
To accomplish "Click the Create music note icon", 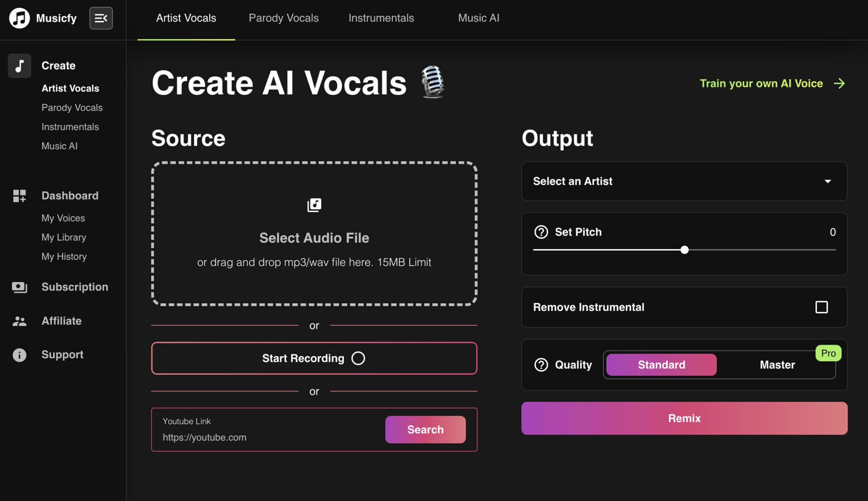I will (19, 65).
